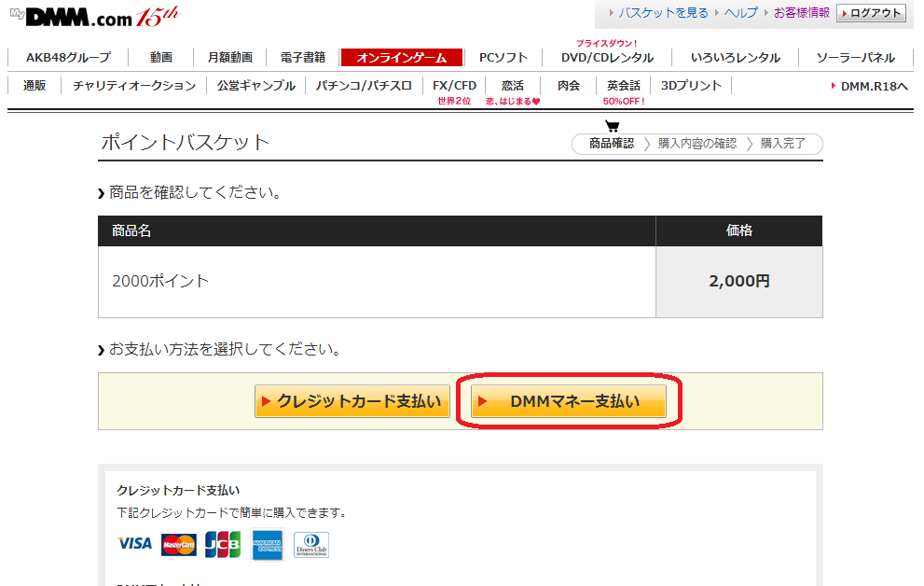924x586 pixels.
Task: Open チャリティオークション menu item
Action: pyautogui.click(x=134, y=86)
